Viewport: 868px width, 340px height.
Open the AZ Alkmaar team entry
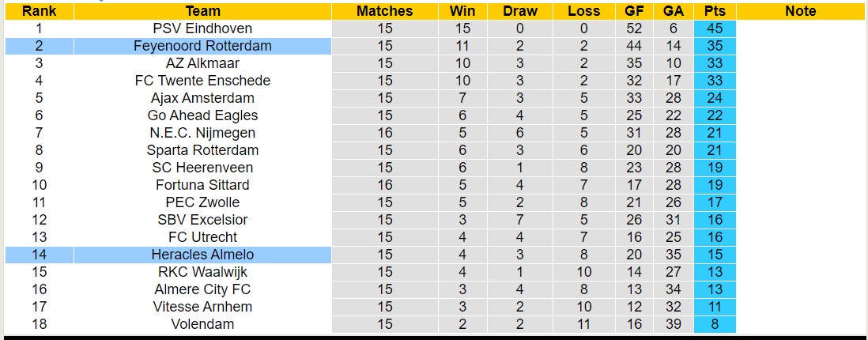[202, 63]
